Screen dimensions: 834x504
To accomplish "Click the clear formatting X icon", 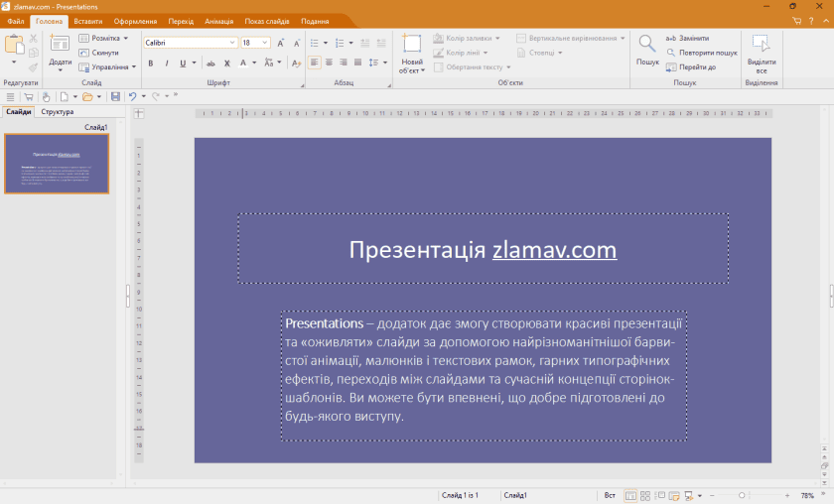I will pyautogui.click(x=227, y=63).
